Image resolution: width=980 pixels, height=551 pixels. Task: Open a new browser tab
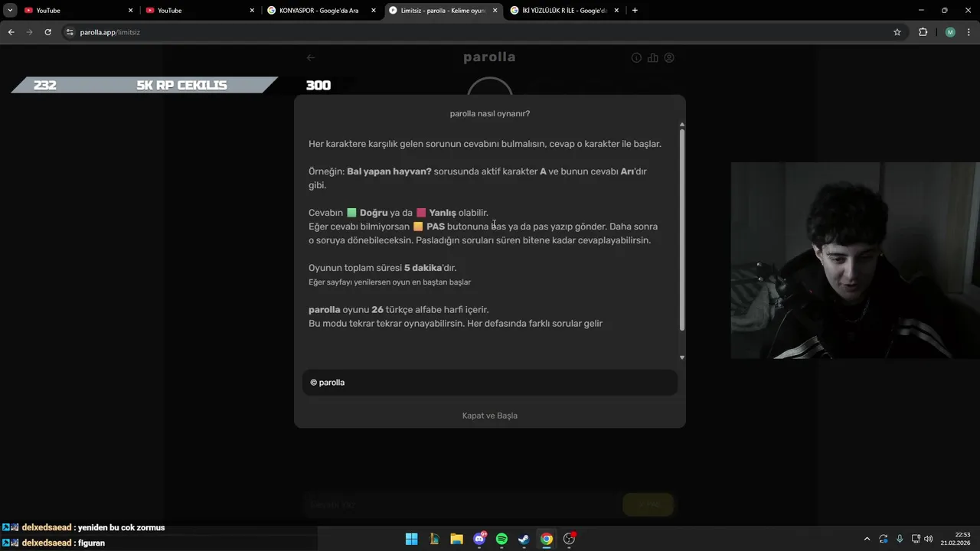635,11
